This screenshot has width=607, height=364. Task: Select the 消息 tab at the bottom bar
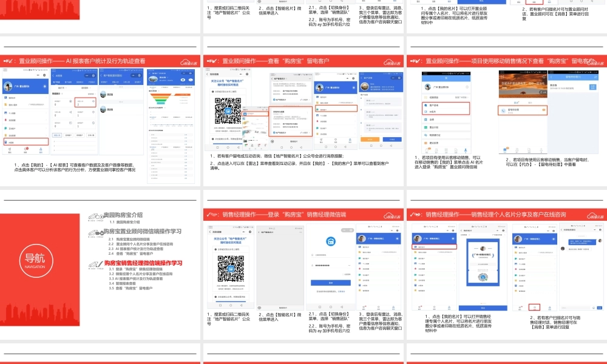pyautogui.click(x=534, y=306)
